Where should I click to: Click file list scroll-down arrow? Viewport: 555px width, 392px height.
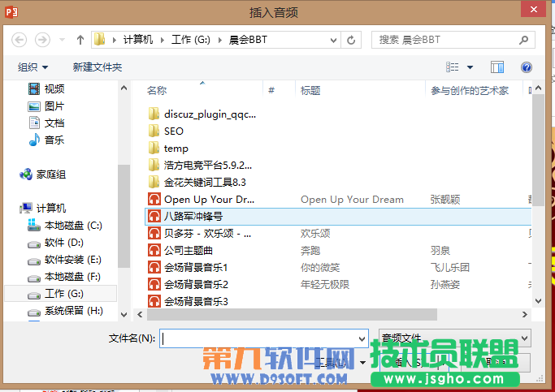539,301
